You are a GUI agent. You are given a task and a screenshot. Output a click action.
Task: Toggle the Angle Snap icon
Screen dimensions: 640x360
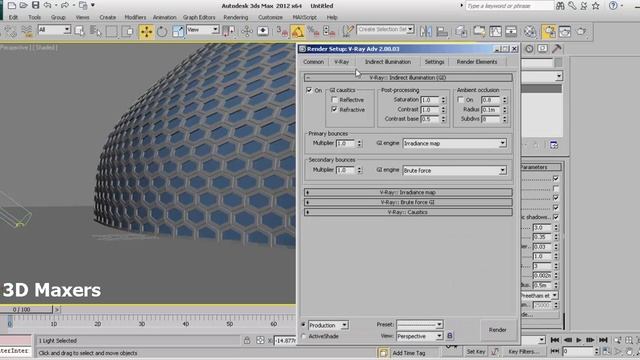(298, 31)
